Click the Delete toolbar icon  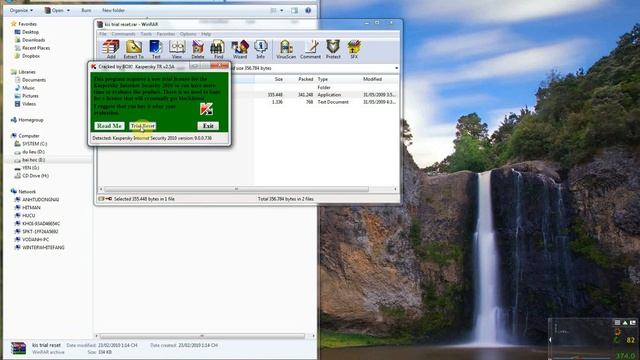[198, 49]
